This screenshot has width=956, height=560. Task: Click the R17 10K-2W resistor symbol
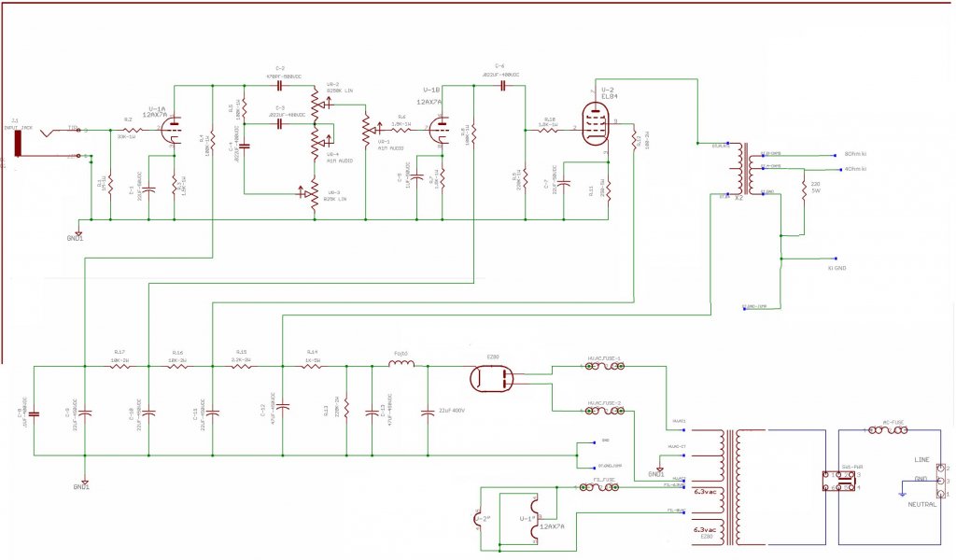coord(119,366)
